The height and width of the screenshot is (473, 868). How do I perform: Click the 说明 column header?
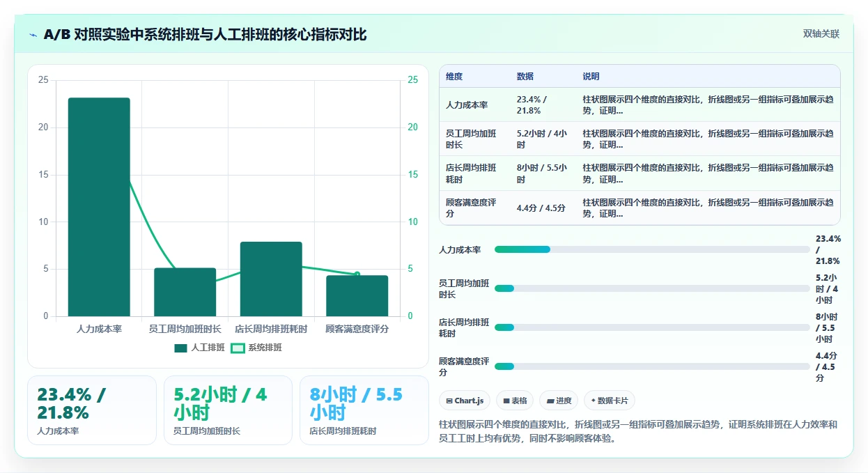point(591,77)
